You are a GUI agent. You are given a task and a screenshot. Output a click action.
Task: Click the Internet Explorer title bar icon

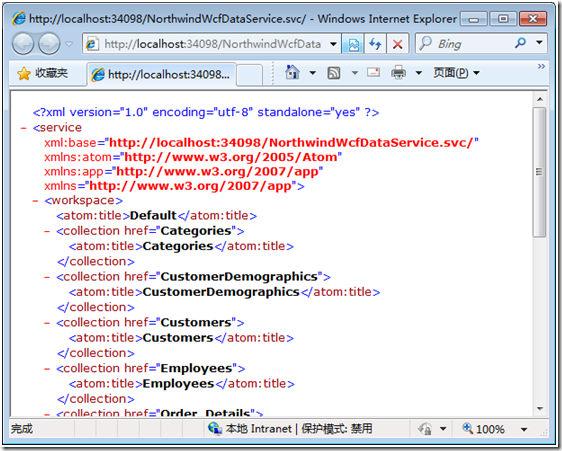point(18,18)
